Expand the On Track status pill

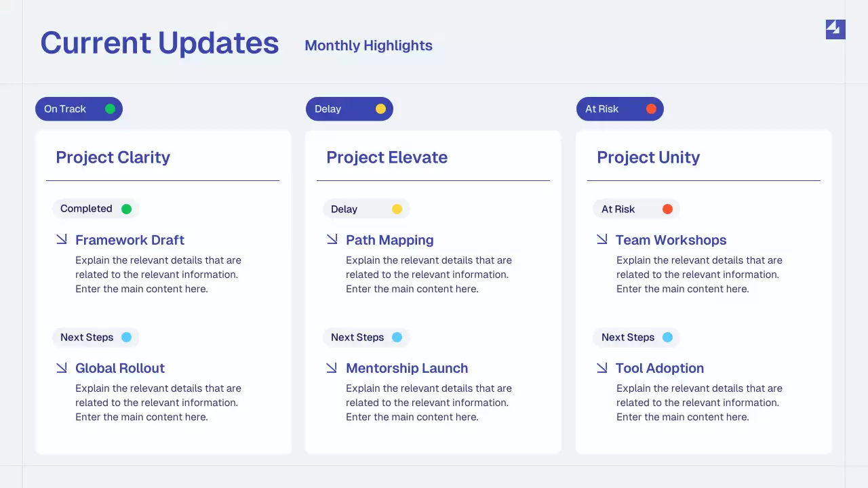click(x=79, y=108)
